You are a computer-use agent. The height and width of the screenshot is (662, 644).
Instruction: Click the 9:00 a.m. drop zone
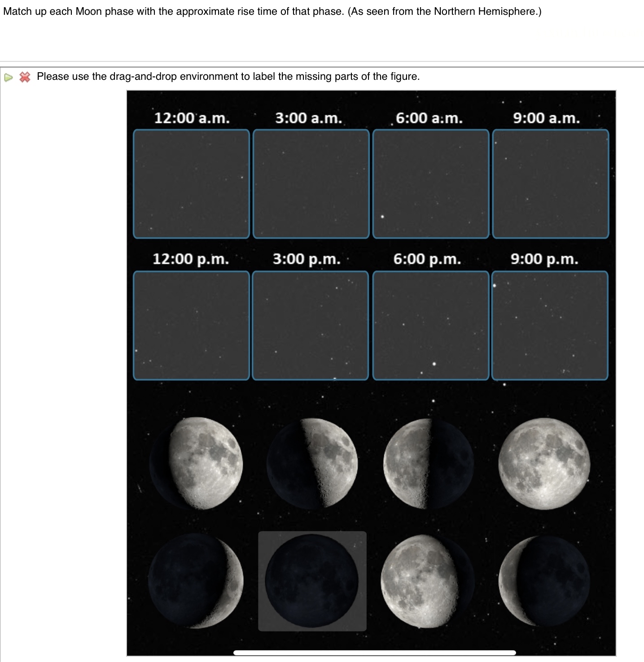click(x=550, y=183)
